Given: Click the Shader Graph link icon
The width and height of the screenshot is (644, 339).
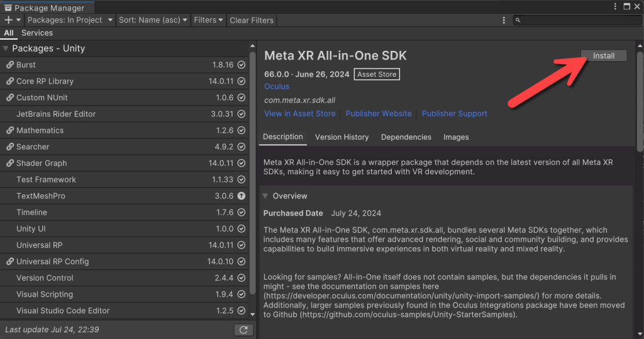Looking at the screenshot, I should tap(10, 163).
